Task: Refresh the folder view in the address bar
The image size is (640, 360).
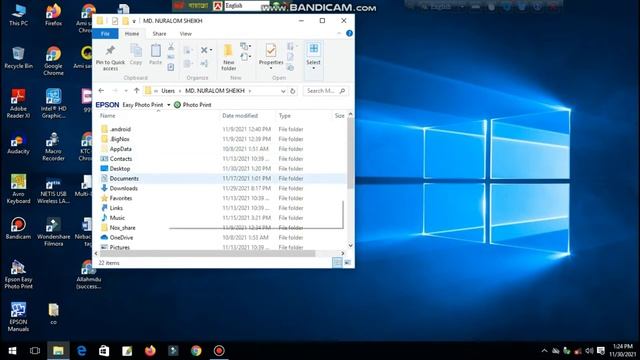Action: click(x=293, y=91)
